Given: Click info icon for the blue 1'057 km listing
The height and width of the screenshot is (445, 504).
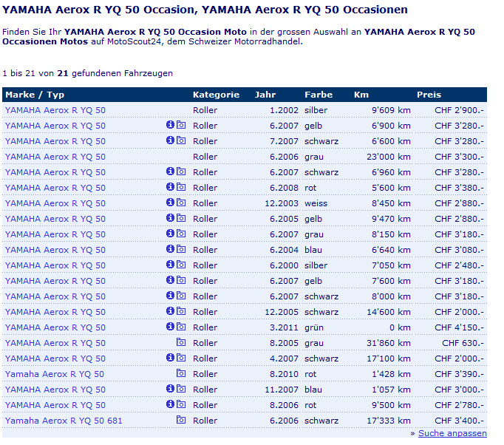Looking at the screenshot, I should [x=170, y=390].
